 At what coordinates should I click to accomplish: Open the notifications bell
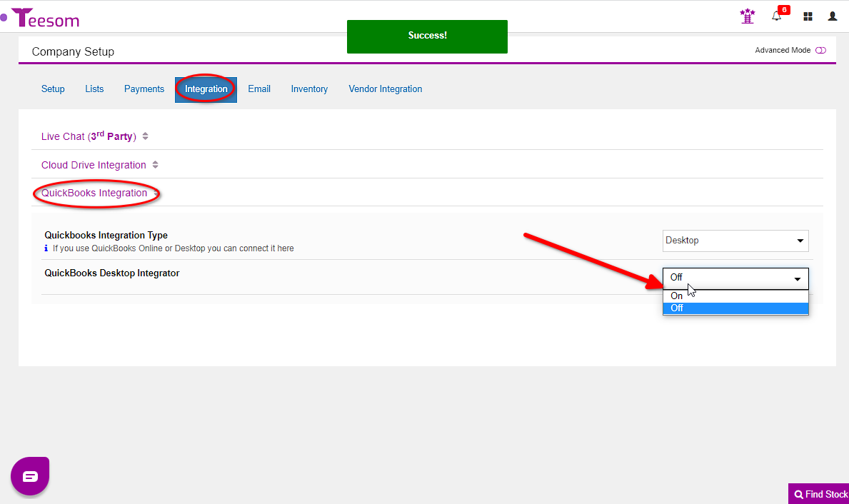[777, 16]
